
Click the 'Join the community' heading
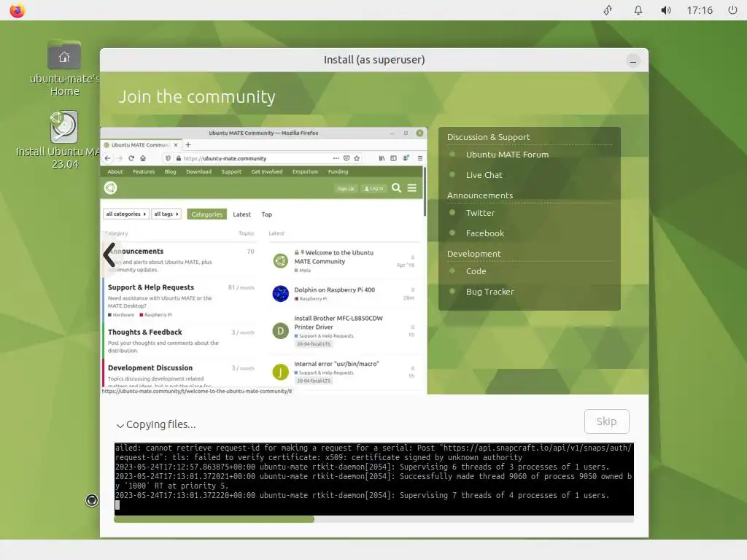tap(197, 97)
